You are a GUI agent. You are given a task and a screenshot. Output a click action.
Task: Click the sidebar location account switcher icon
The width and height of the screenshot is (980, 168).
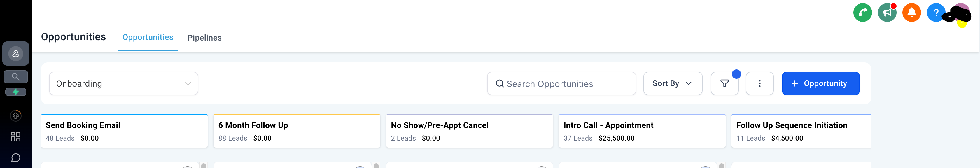tap(15, 54)
